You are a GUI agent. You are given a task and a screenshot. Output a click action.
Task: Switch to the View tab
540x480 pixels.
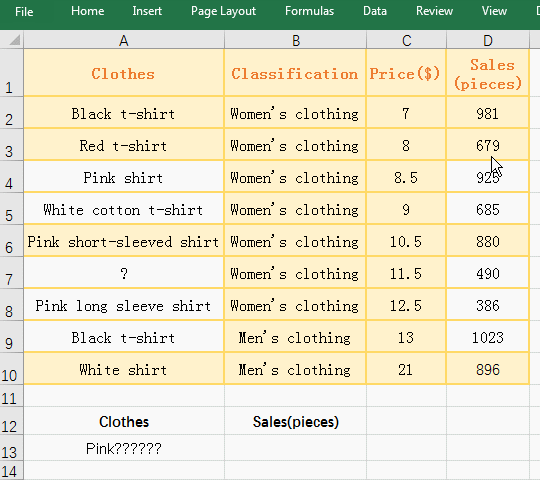[x=494, y=11]
